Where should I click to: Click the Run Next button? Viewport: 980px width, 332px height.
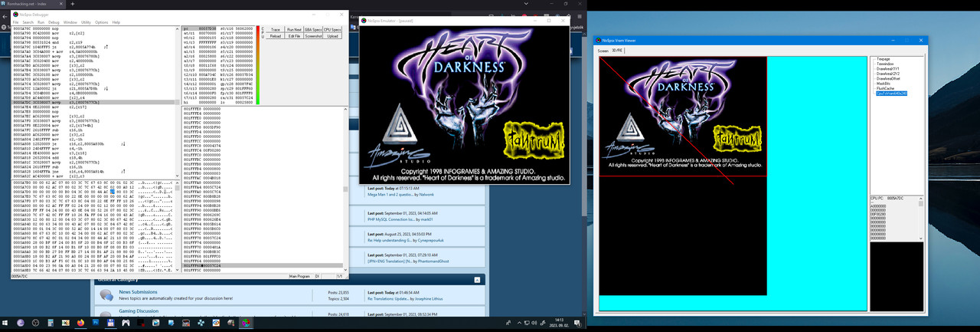(x=294, y=30)
